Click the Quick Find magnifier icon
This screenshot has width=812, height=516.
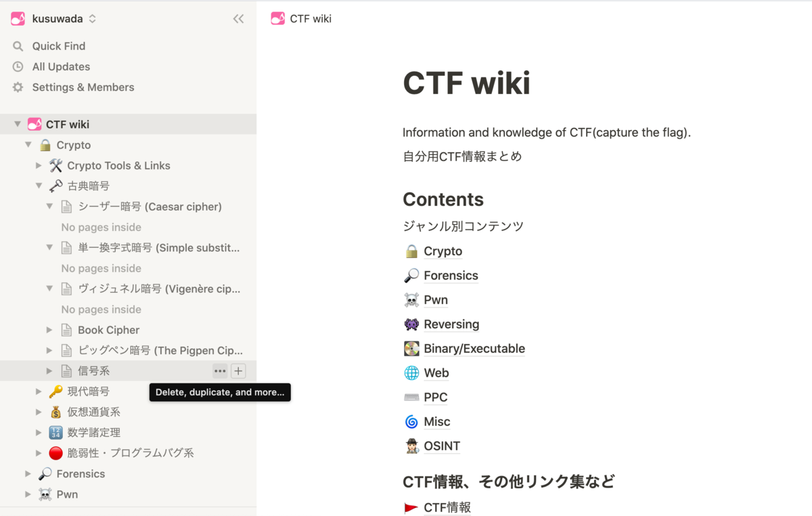point(18,46)
